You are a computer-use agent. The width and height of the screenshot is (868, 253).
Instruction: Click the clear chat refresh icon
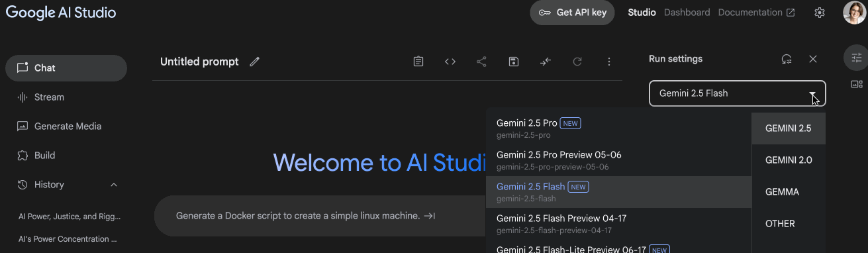(577, 62)
